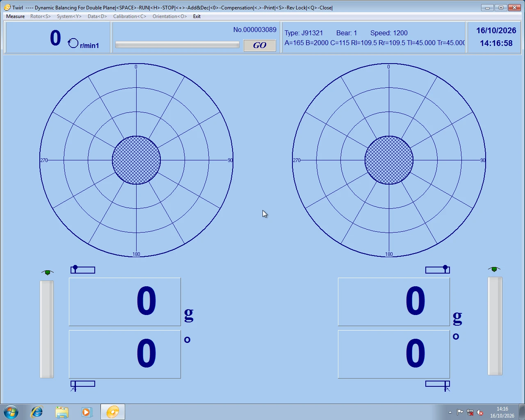Open the Calibration<C> menu
The width and height of the screenshot is (525, 420).
tap(130, 16)
